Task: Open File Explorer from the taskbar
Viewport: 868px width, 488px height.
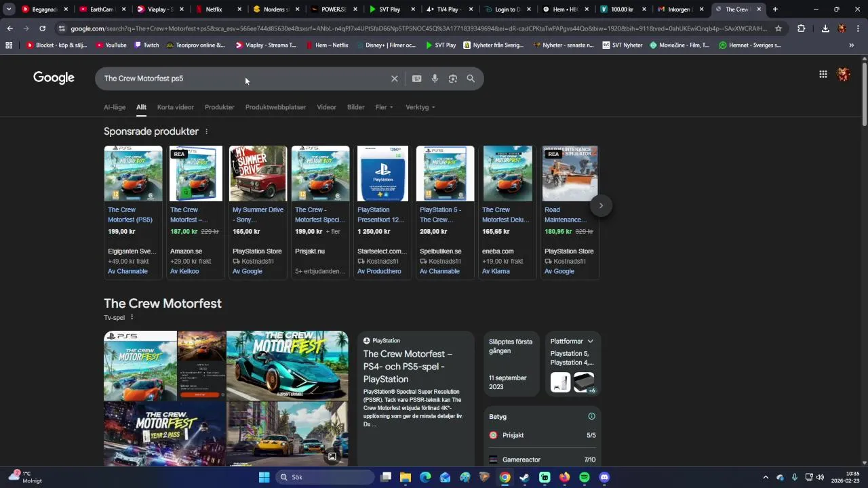Action: click(x=406, y=477)
